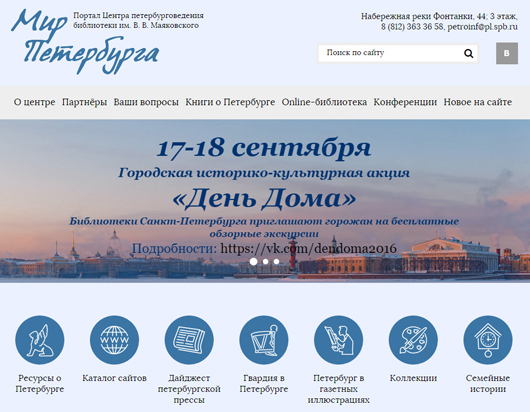Select the second banner slide dot
Screen dimensions: 530x412
[x=265, y=261]
